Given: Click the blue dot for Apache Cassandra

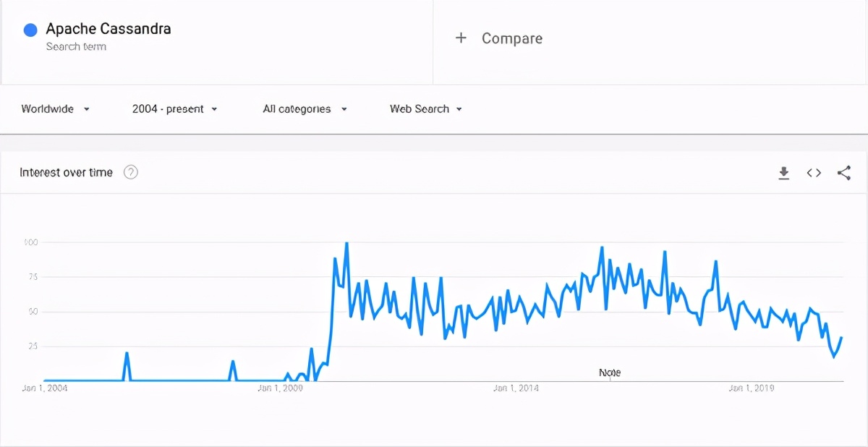Looking at the screenshot, I should pyautogui.click(x=30, y=30).
